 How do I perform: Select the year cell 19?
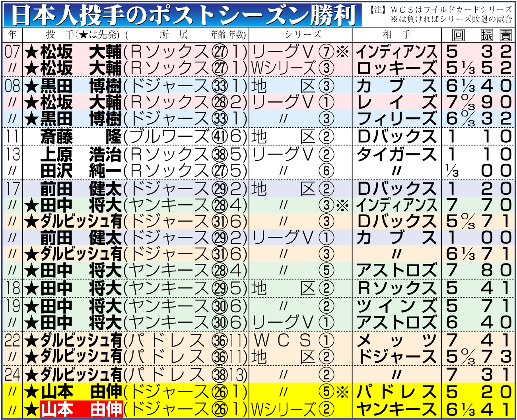click(12, 306)
